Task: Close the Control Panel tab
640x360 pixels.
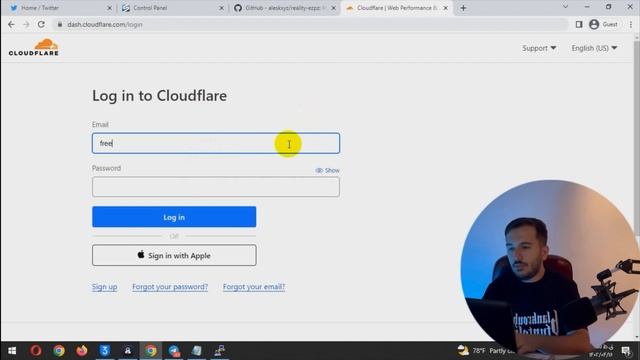Action: click(x=222, y=8)
